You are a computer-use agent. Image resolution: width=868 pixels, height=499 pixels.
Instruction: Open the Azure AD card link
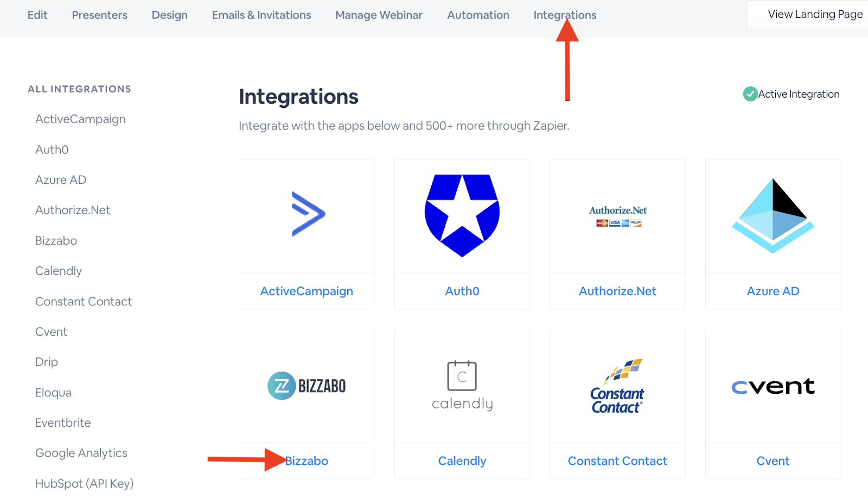point(773,291)
